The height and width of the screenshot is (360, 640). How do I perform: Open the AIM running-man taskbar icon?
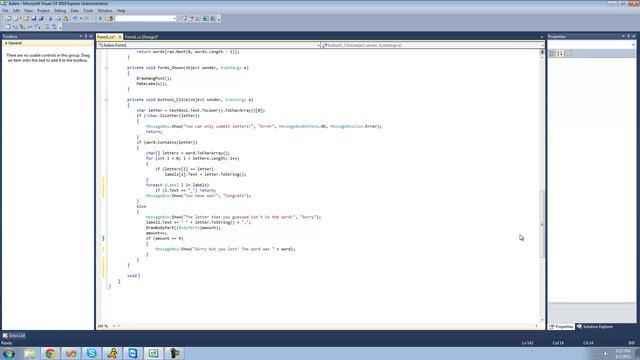tap(112, 353)
